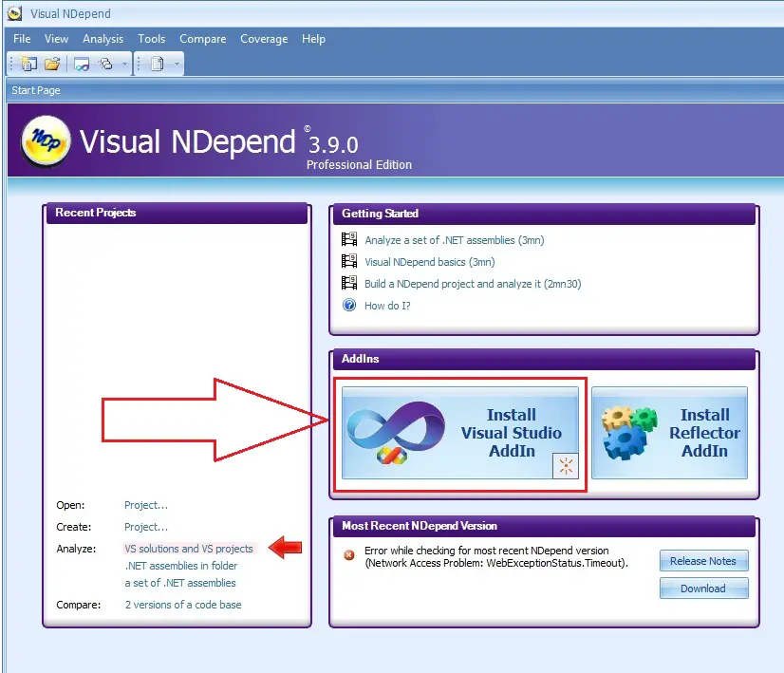Open Visual NDepend basics tutorial link
Screen dimensions: 784x673
click(430, 262)
